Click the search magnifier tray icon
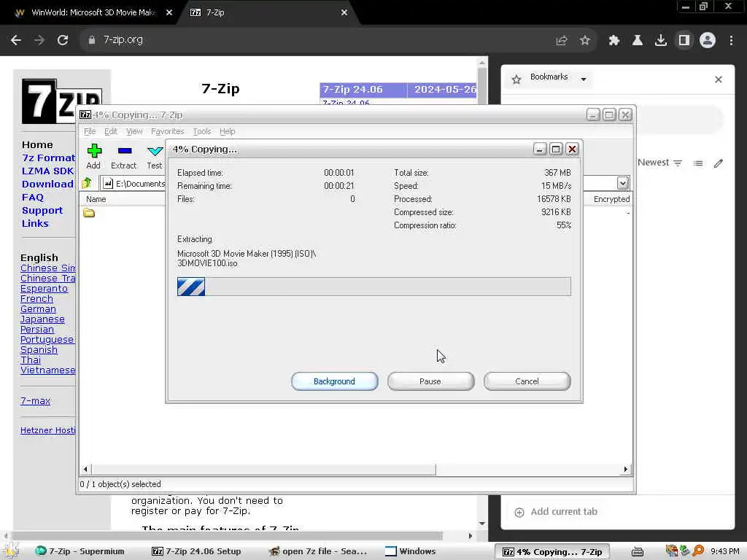This screenshot has height=560, width=747. 698,551
